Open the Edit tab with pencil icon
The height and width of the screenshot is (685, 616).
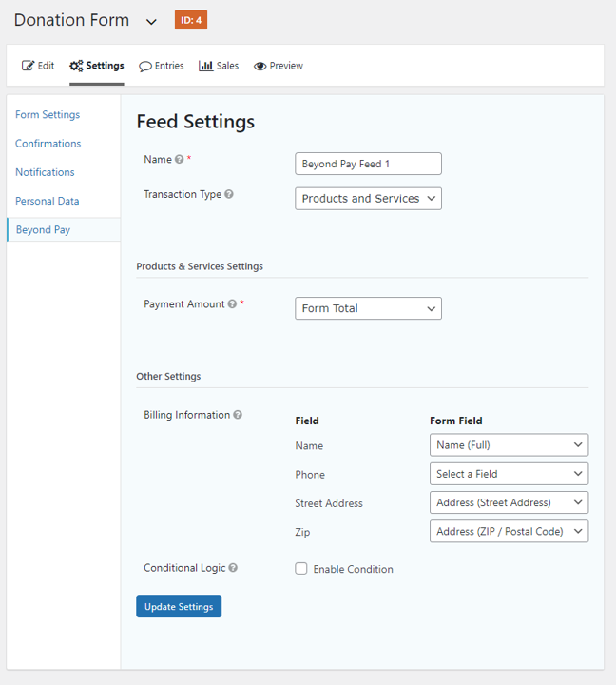click(38, 66)
